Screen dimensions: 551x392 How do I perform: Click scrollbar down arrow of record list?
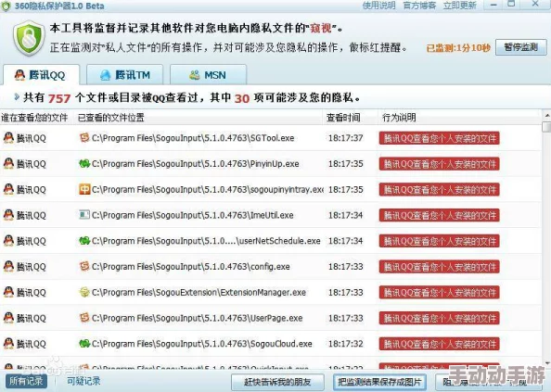[x=546, y=362]
